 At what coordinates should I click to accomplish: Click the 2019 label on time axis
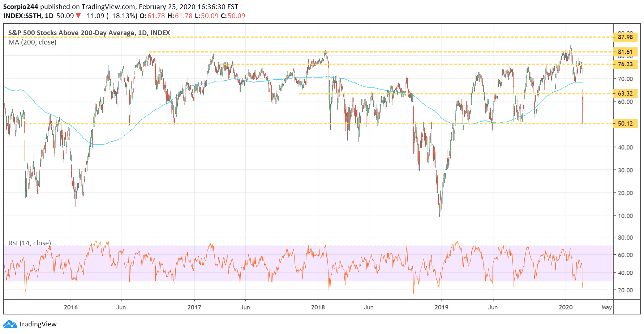[441, 307]
